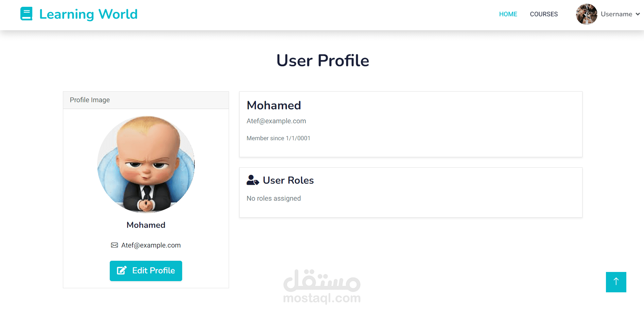Click the Username label in navbar
Screen dimensions: 644x311
click(x=616, y=14)
